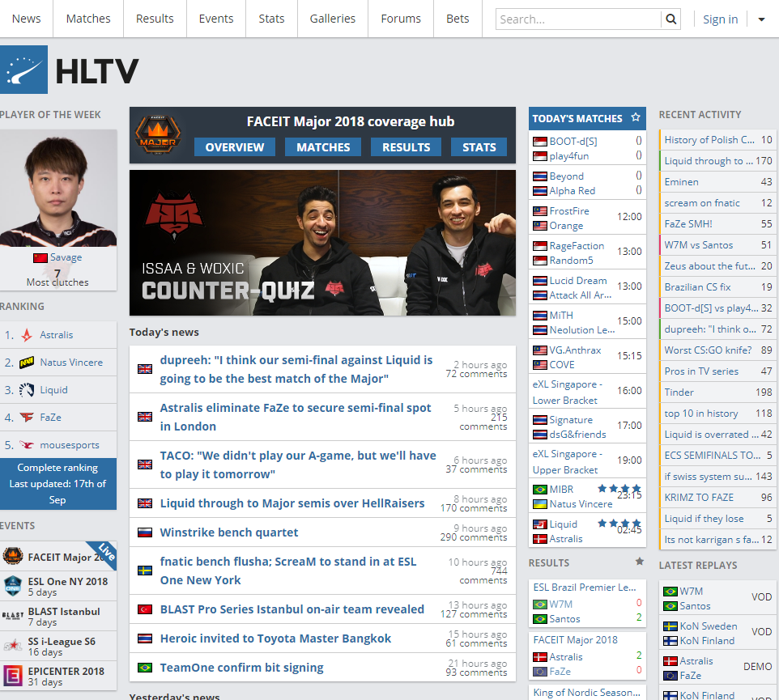Open the Bets menu item
This screenshot has height=700, width=779.
point(458,19)
